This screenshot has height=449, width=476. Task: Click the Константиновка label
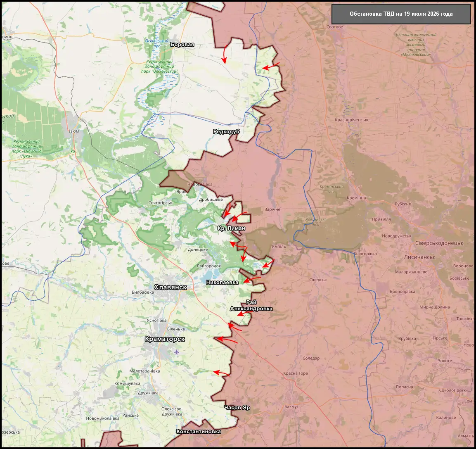click(x=199, y=432)
